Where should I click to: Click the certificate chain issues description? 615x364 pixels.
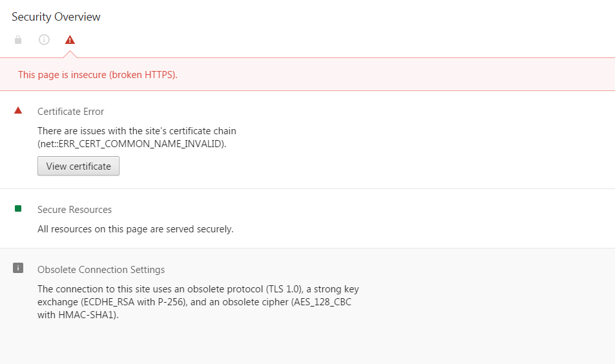pyautogui.click(x=136, y=131)
